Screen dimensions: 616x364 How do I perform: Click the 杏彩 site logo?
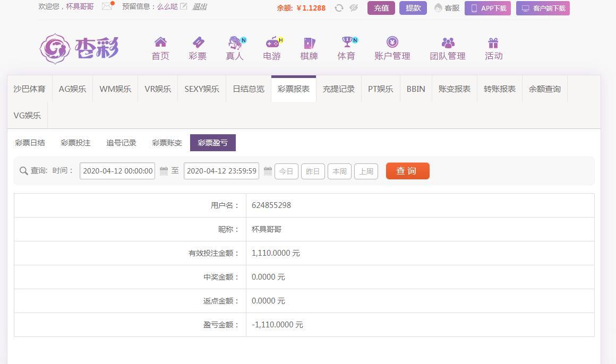(x=79, y=49)
